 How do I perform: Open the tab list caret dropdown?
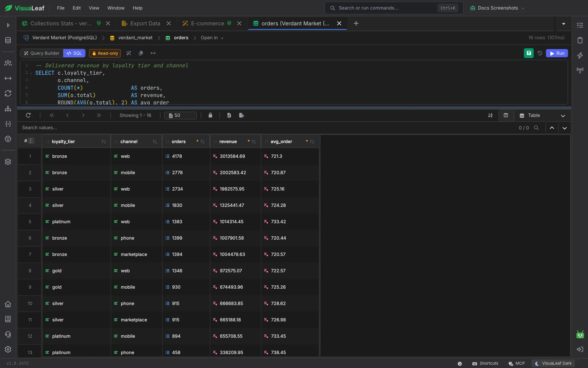coord(563,24)
